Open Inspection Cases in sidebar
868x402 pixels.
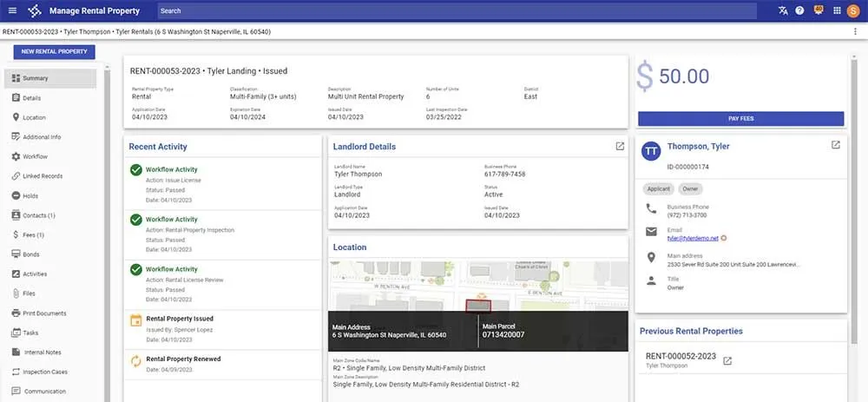[45, 372]
